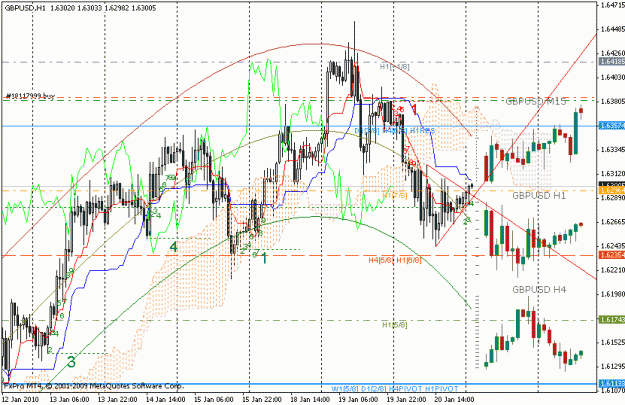
Task: Click the orange H1[7/8] level label
Action: pos(395,195)
